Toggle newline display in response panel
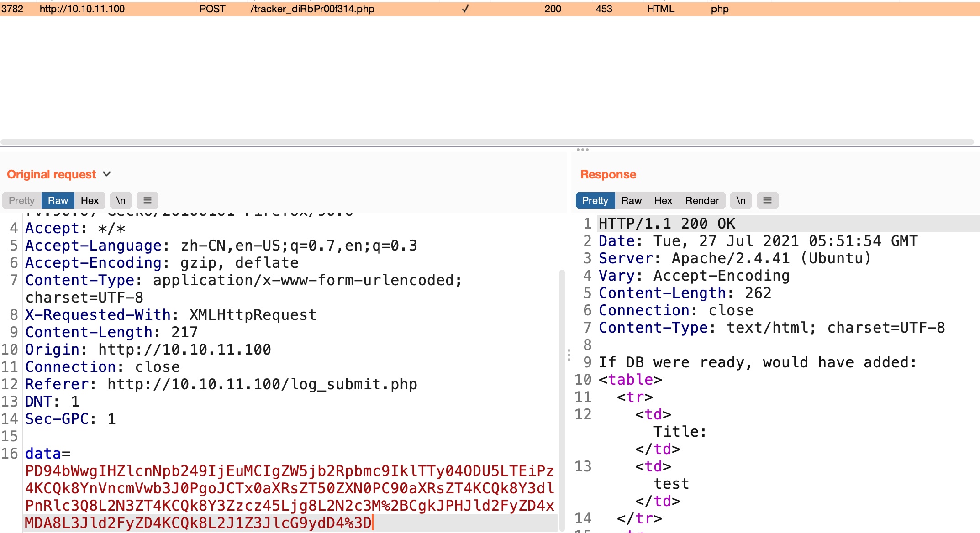 pyautogui.click(x=741, y=200)
